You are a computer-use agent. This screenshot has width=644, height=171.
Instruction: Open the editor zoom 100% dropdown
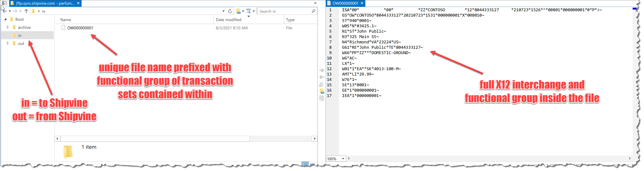343,159
